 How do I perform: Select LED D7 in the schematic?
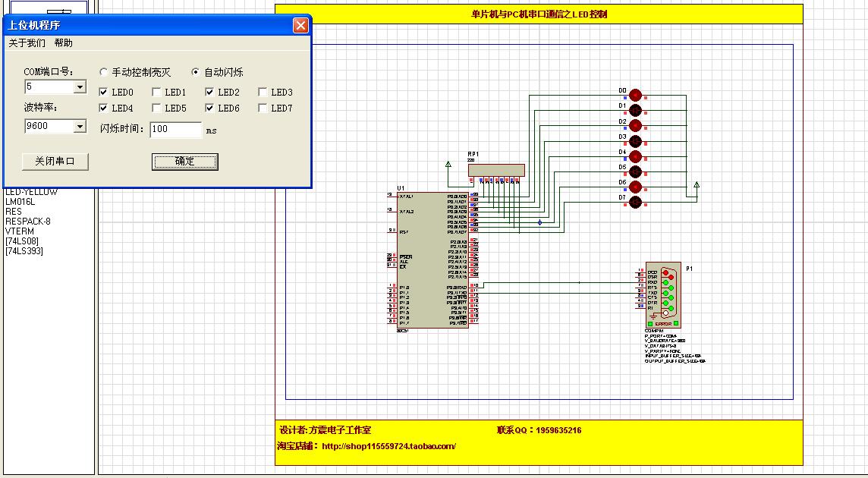635,202
